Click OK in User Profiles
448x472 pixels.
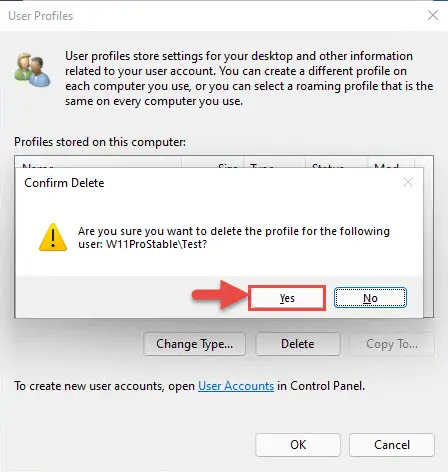tap(298, 445)
